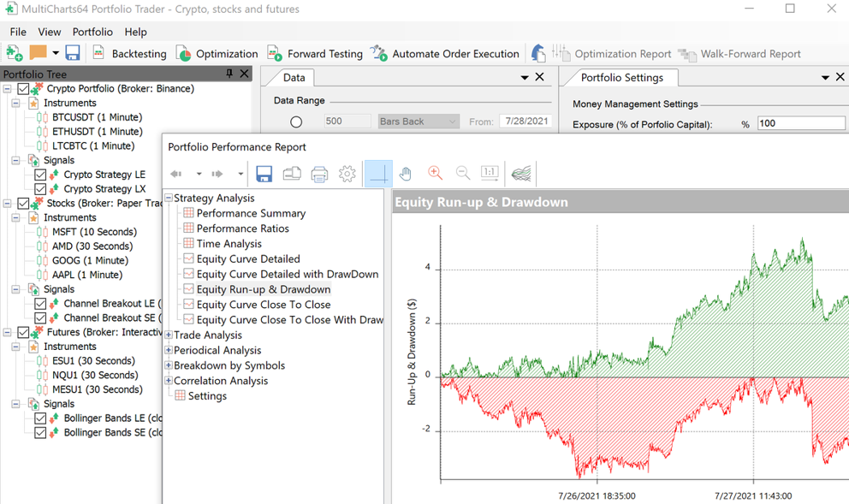The width and height of the screenshot is (849, 504).
Task: Open the Walk-Forward Report
Action: pos(739,54)
